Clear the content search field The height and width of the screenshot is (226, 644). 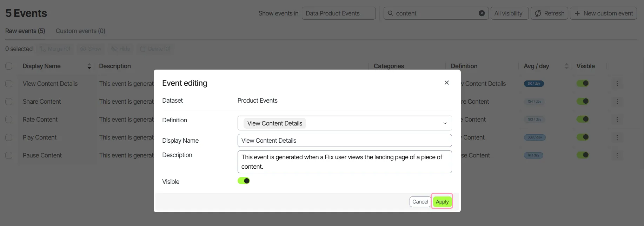pyautogui.click(x=482, y=13)
